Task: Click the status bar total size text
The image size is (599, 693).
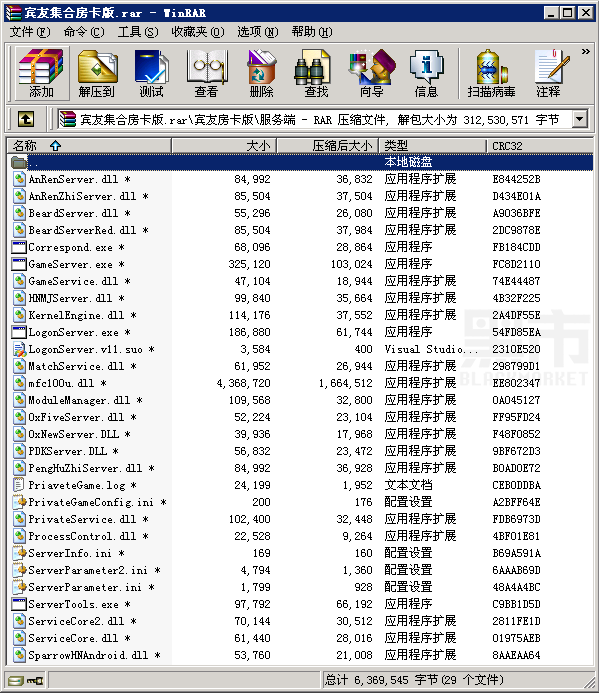Action: click(x=414, y=680)
